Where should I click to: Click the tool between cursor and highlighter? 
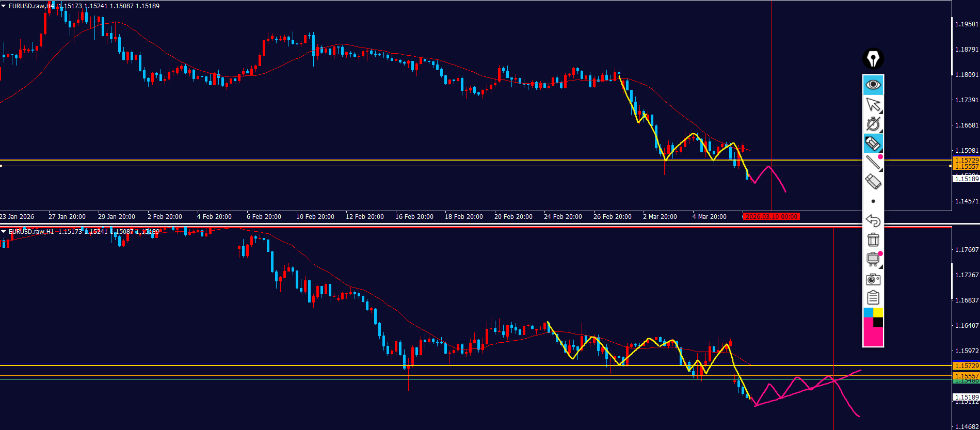(873, 124)
